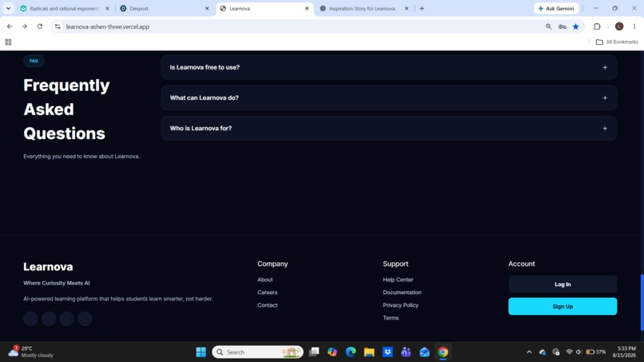Open the zoom magnifier icon in address bar
The width and height of the screenshot is (644, 362).
tap(548, 26)
